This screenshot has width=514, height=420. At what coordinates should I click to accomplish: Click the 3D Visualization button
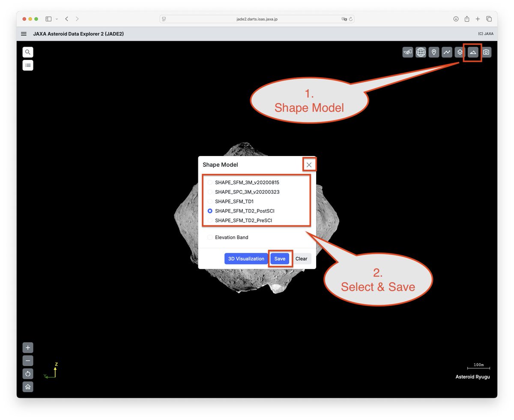coord(246,259)
